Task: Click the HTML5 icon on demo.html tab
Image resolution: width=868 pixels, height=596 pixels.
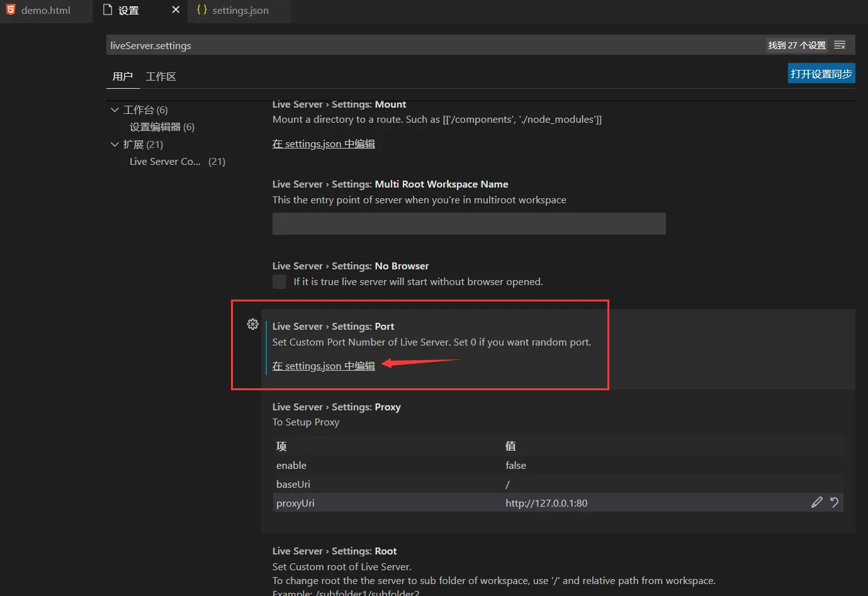Action: point(11,10)
